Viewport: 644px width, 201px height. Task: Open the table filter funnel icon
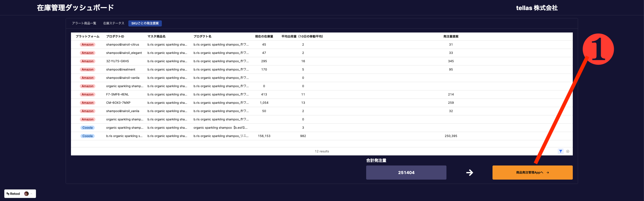pyautogui.click(x=560, y=151)
